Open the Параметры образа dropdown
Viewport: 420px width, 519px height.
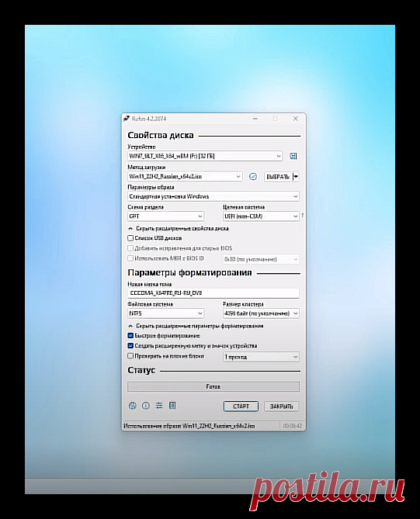coord(213,196)
